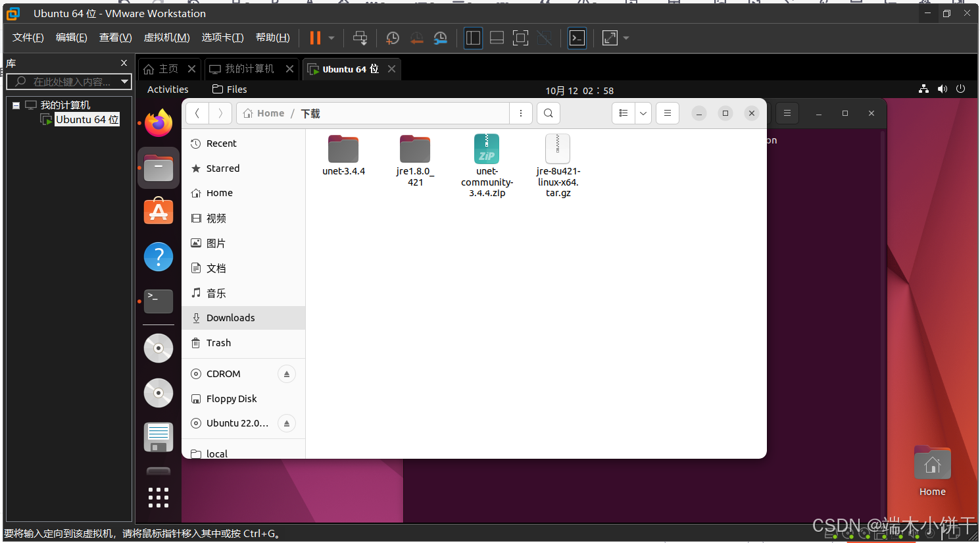Open the stretch mode dropdown arrow
The height and width of the screenshot is (543, 980).
click(626, 38)
